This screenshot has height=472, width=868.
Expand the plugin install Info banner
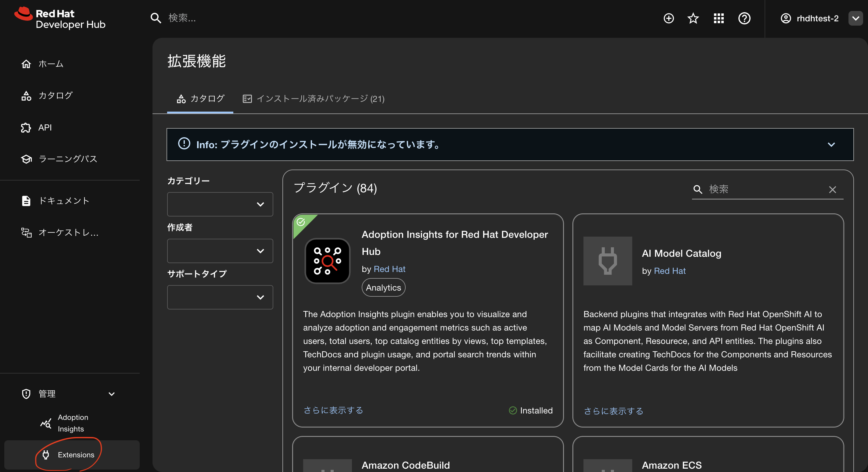point(831,145)
